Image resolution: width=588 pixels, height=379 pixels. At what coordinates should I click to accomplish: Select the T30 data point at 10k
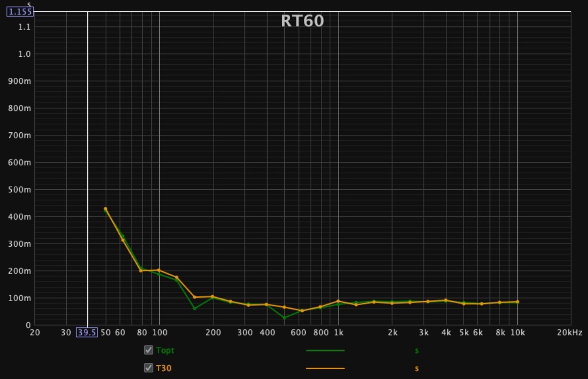click(x=517, y=302)
